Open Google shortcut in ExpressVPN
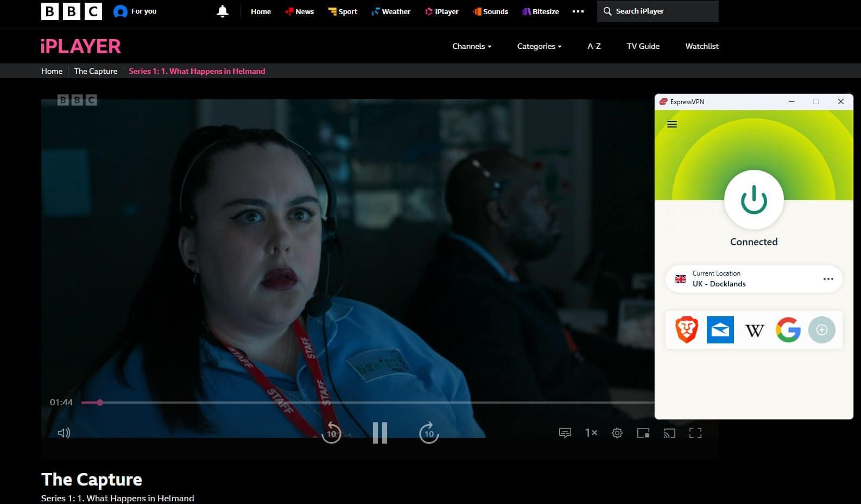 788,330
